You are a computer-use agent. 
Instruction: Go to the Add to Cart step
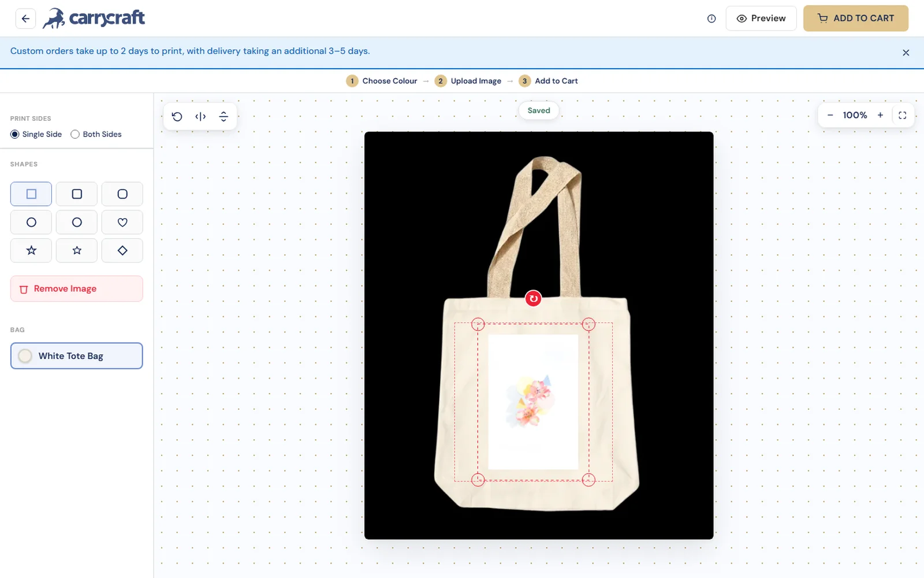548,81
